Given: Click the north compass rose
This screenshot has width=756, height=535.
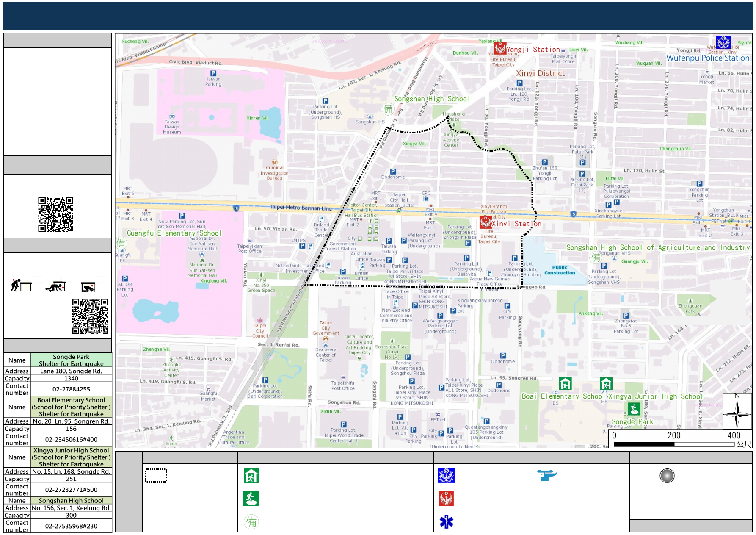Looking at the screenshot, I should coord(737,411).
